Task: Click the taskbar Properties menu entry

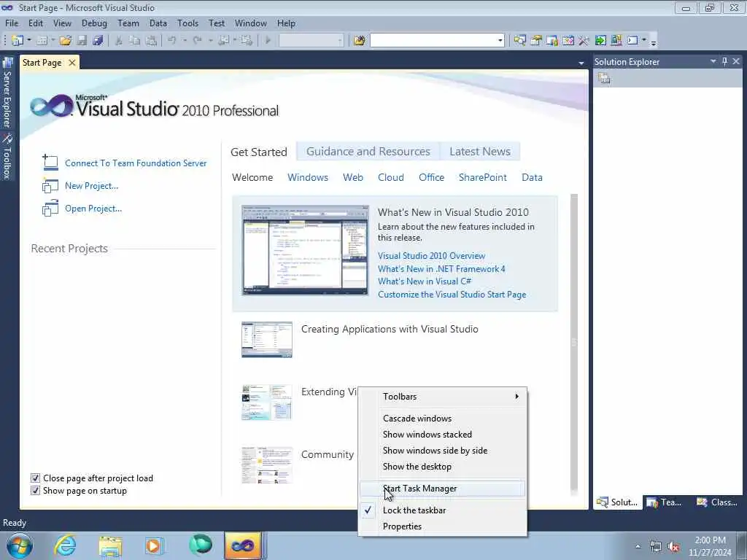Action: (x=443, y=526)
